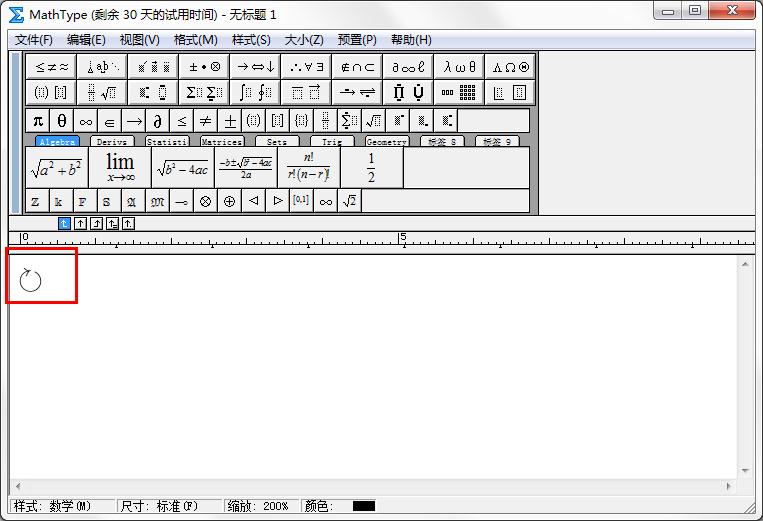Viewport: 763px width, 521px height.
Task: Insert the not-equal sign
Action: click(x=206, y=121)
